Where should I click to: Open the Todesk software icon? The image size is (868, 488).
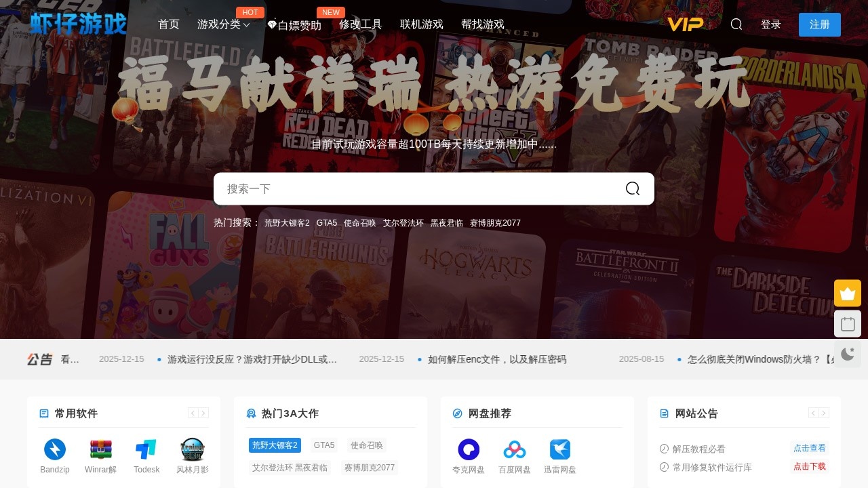point(146,449)
